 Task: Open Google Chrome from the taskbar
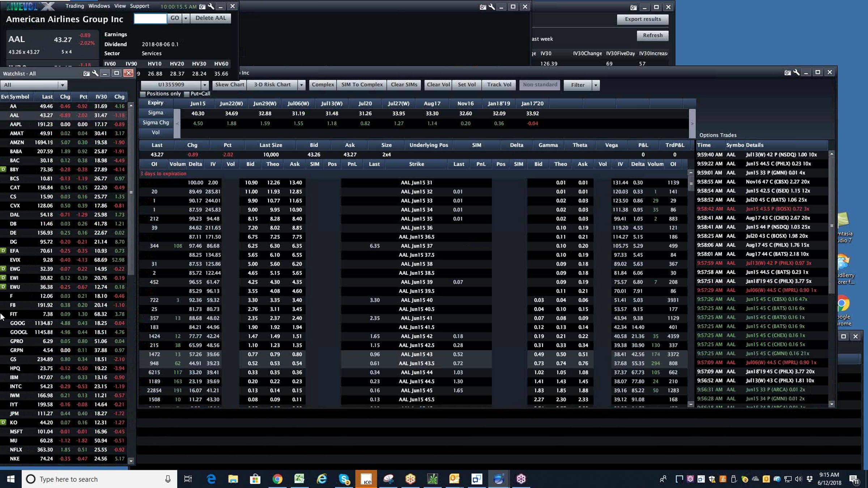point(277,479)
